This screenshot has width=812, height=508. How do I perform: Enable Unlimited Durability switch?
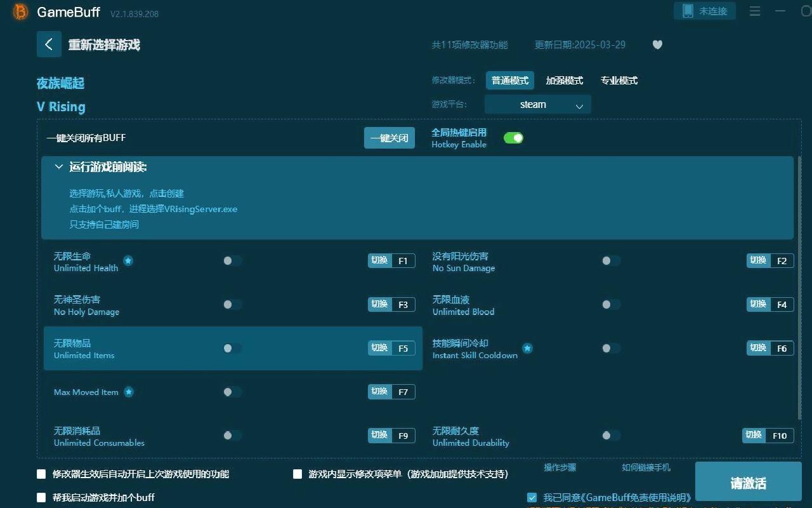point(611,435)
